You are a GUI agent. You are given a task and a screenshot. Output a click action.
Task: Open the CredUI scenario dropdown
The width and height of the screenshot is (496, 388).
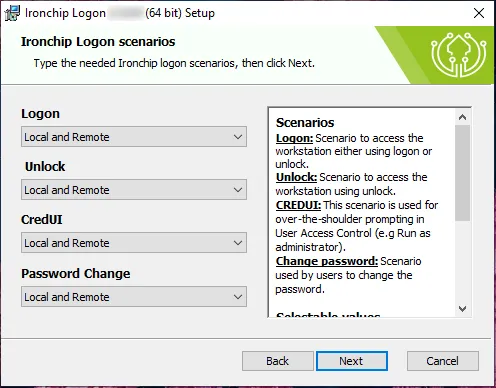pyautogui.click(x=134, y=243)
